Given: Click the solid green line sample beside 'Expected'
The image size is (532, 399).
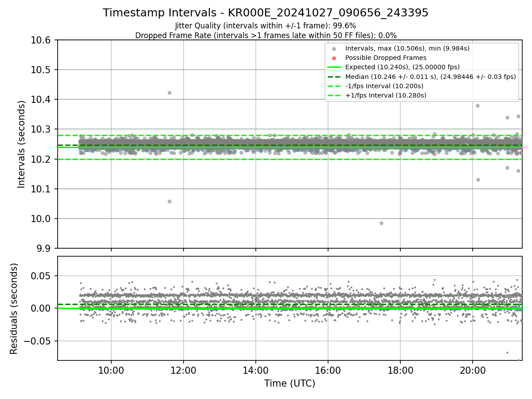Looking at the screenshot, I should click(334, 67).
